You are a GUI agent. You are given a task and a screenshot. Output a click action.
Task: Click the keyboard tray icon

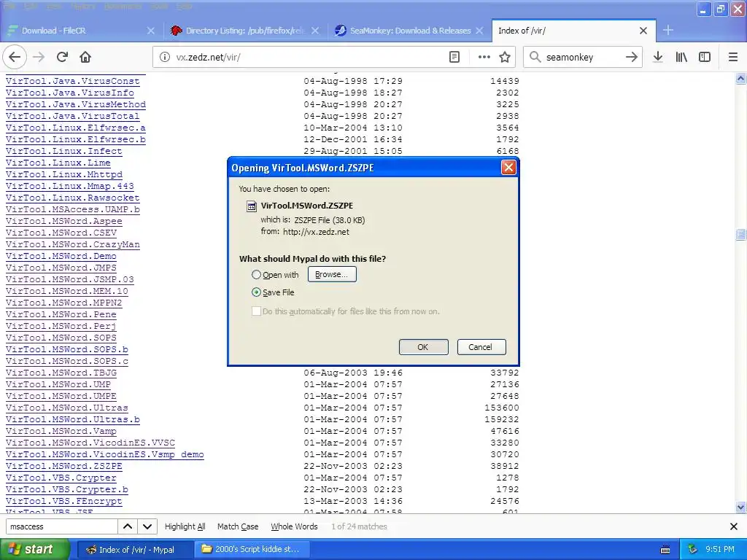665,550
